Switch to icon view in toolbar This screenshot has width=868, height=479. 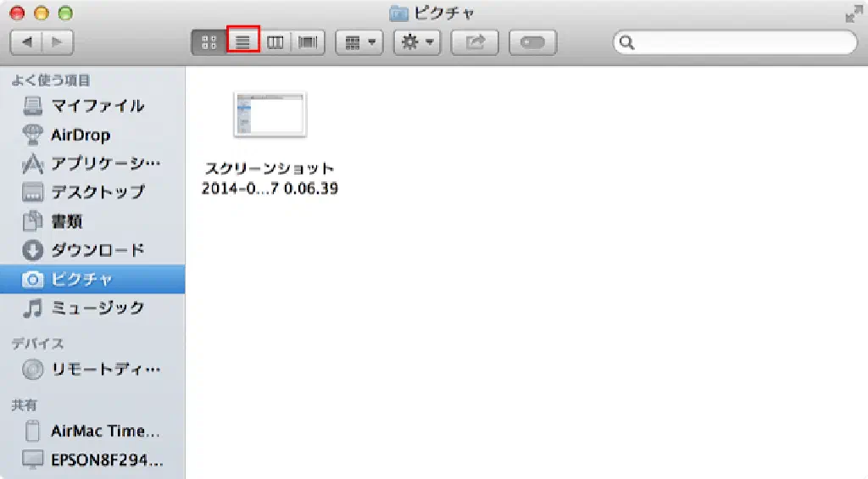point(209,42)
